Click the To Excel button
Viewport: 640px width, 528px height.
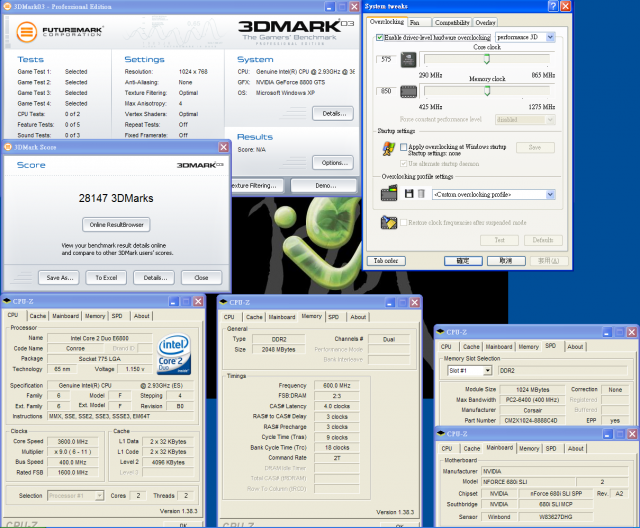[106, 277]
